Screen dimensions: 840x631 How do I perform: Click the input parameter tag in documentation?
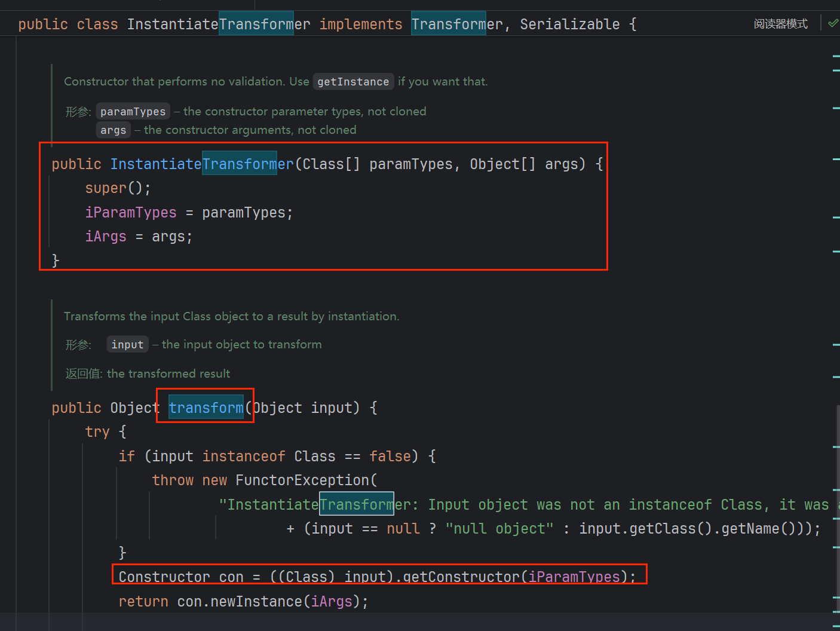pos(127,345)
